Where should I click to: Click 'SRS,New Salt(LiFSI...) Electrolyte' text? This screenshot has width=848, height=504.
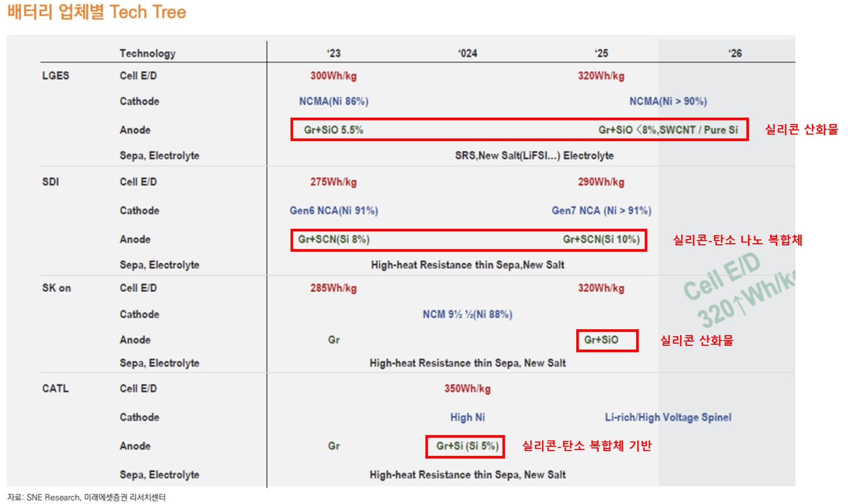[534, 156]
